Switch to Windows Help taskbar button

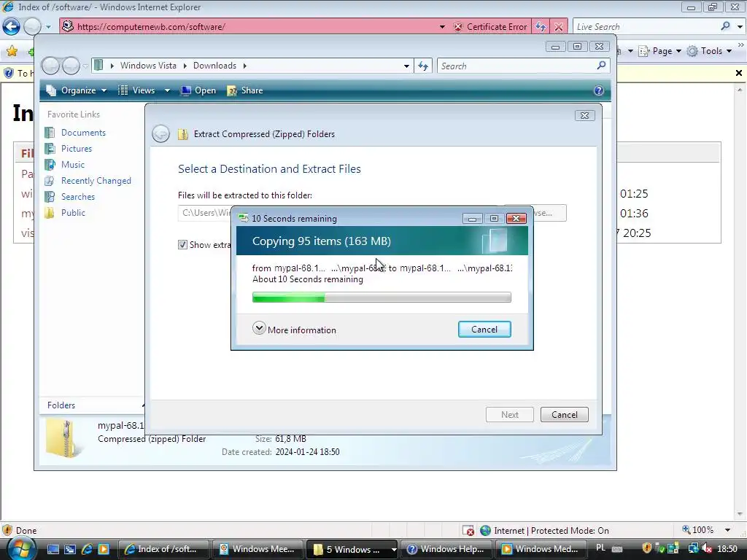tap(446, 549)
